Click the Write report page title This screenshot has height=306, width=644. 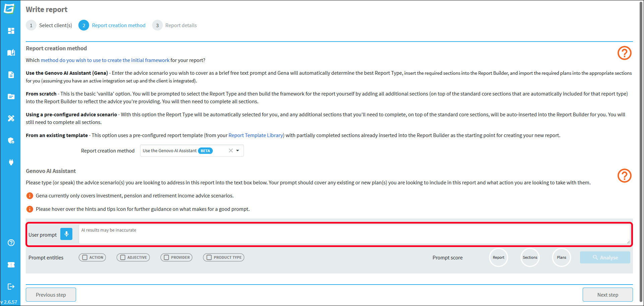click(47, 9)
